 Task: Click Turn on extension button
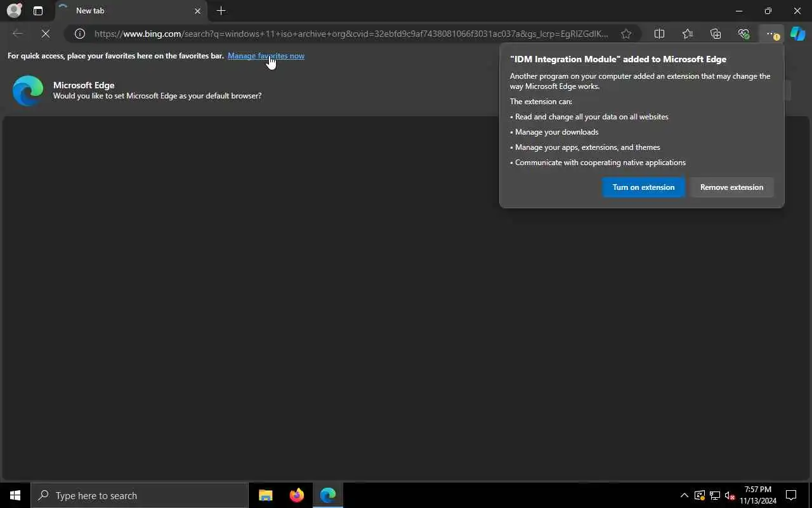643,187
